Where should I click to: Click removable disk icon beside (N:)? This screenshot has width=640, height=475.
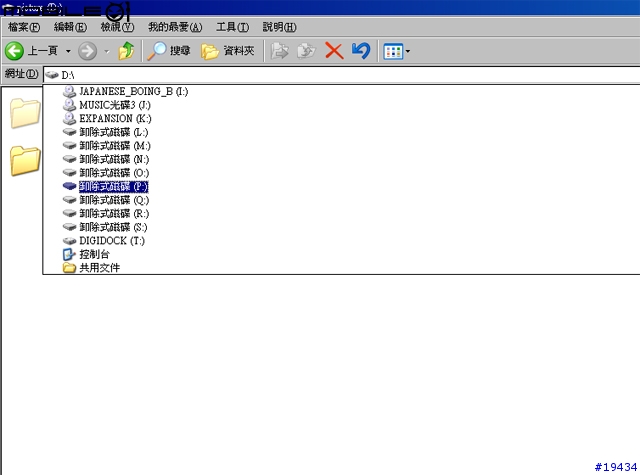[x=69, y=159]
